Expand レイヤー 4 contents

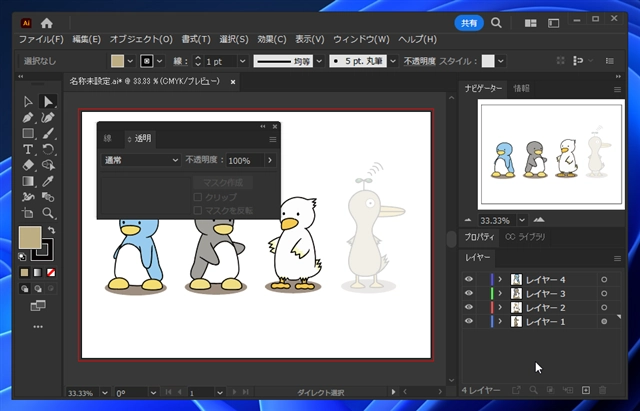coord(500,280)
